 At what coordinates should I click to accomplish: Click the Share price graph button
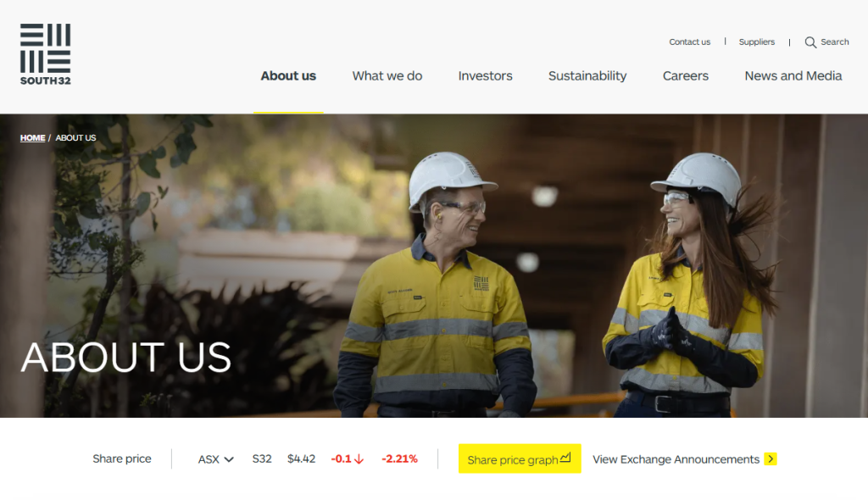(520, 458)
